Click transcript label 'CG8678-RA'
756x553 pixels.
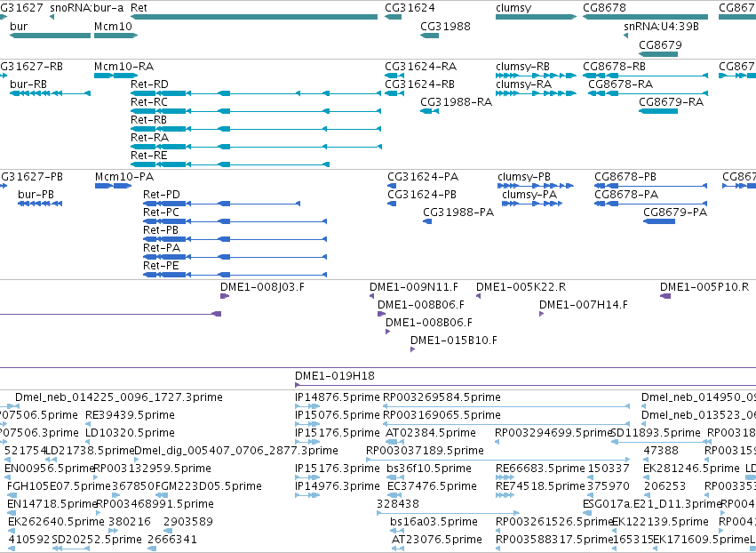(620, 84)
